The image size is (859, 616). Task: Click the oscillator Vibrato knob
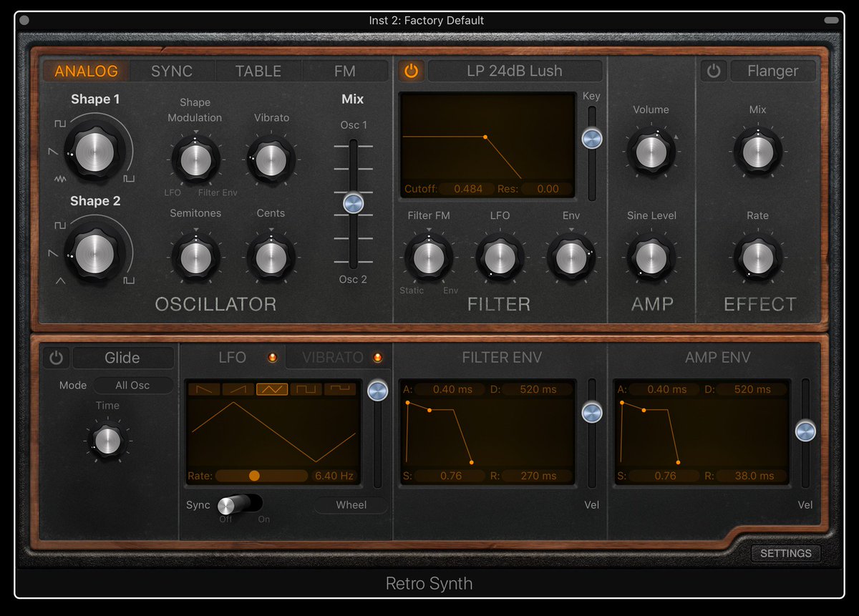(271, 160)
